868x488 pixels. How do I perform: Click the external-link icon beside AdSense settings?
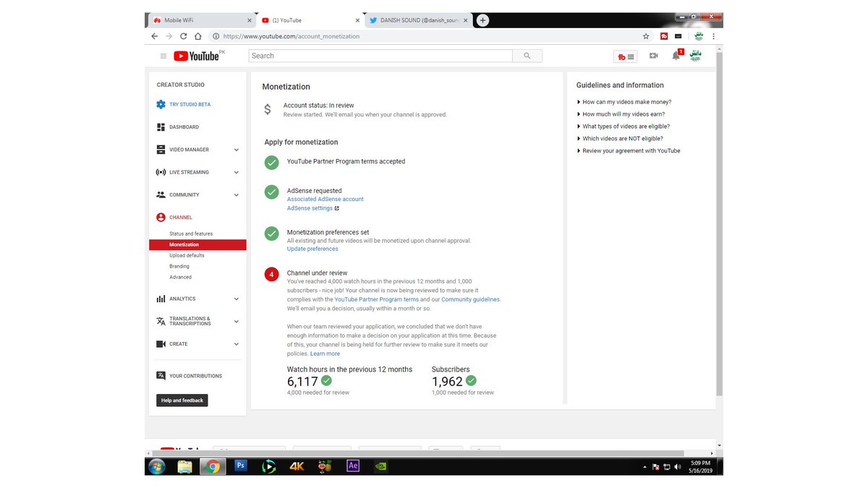click(337, 208)
